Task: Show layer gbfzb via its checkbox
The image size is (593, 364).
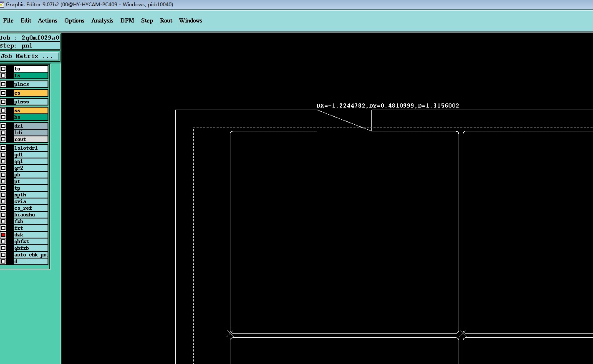Action: [x=3, y=248]
